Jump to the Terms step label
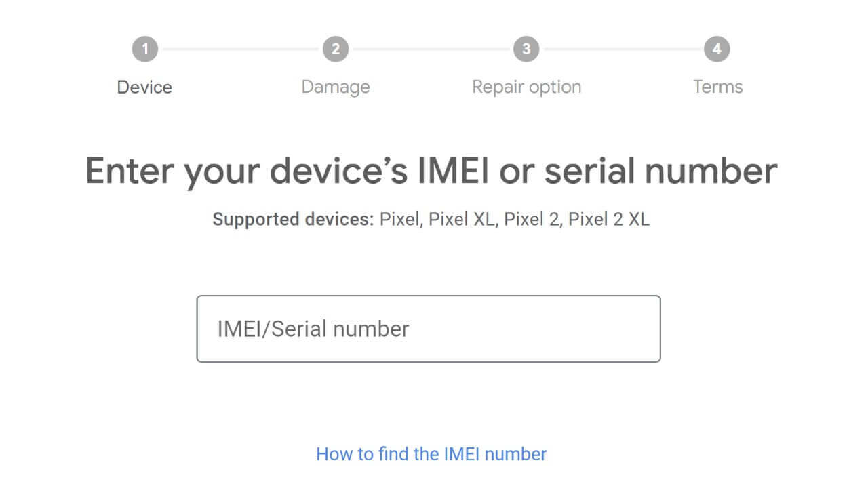This screenshot has height=488, width=868. (717, 87)
